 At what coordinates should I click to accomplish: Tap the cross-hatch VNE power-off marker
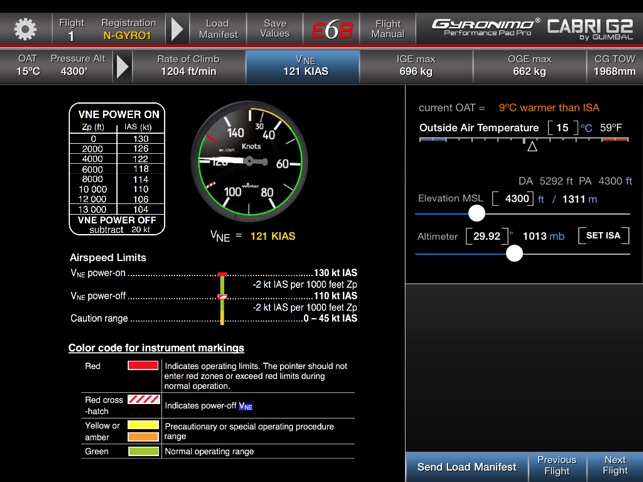[222, 296]
